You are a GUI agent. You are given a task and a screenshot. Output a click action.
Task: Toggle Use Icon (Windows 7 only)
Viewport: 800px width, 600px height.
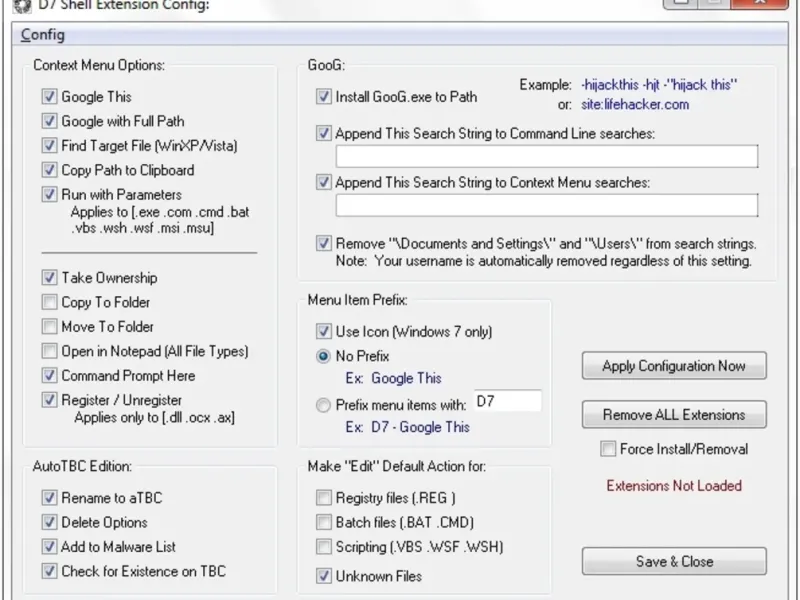pyautogui.click(x=323, y=331)
